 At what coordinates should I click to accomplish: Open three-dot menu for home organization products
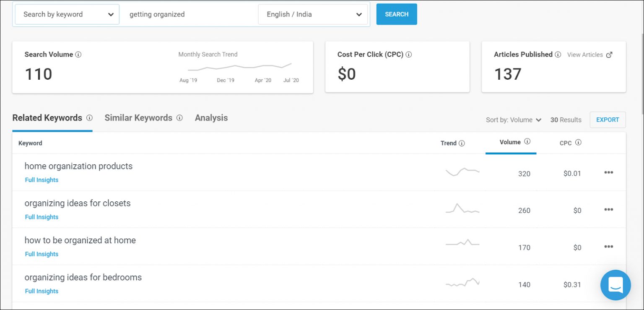(x=609, y=172)
